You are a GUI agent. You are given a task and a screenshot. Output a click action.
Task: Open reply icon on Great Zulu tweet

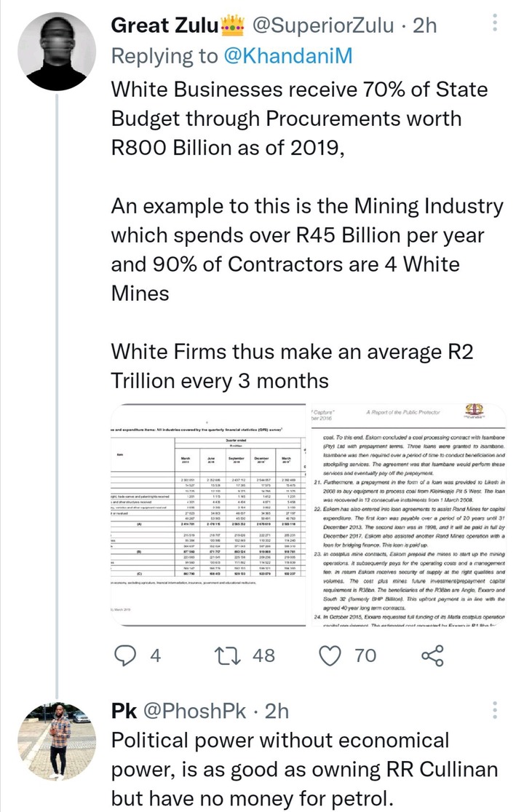(124, 655)
